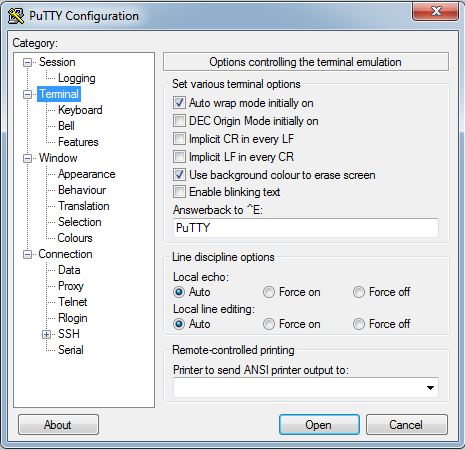
Task: Select Terminal category
Action: [x=59, y=94]
